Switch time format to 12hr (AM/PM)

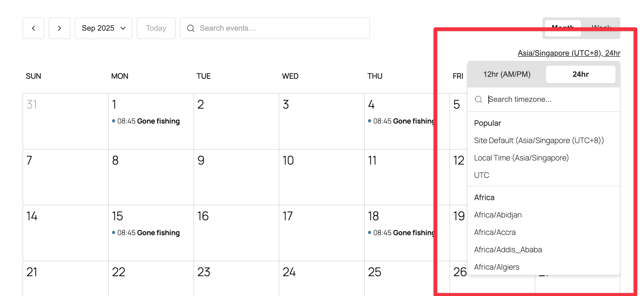click(x=507, y=74)
